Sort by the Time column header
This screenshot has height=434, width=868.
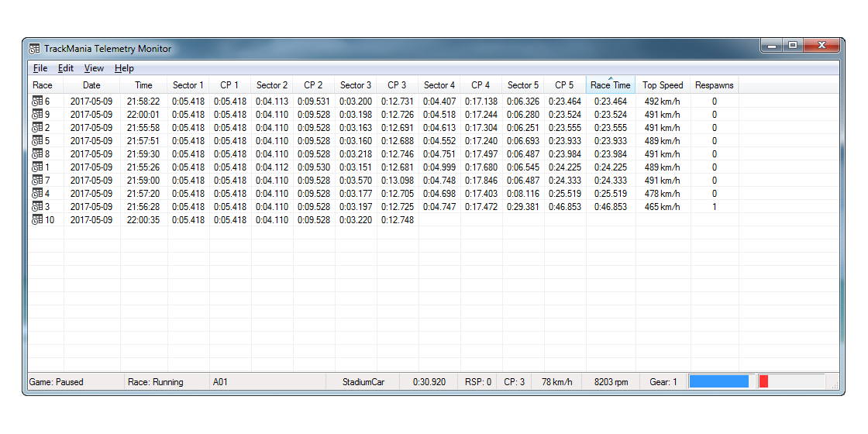click(143, 85)
